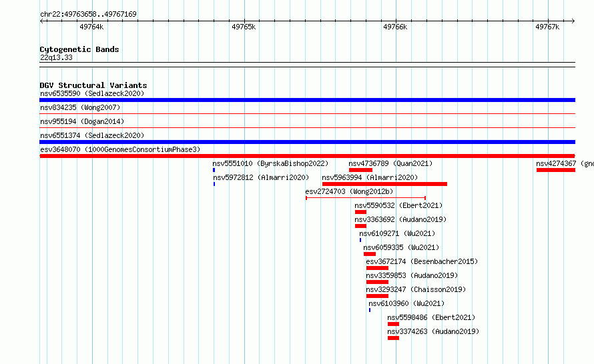Screen dimensions: 594x364
Task: Select the 22q13.33 band label
Action: point(56,57)
